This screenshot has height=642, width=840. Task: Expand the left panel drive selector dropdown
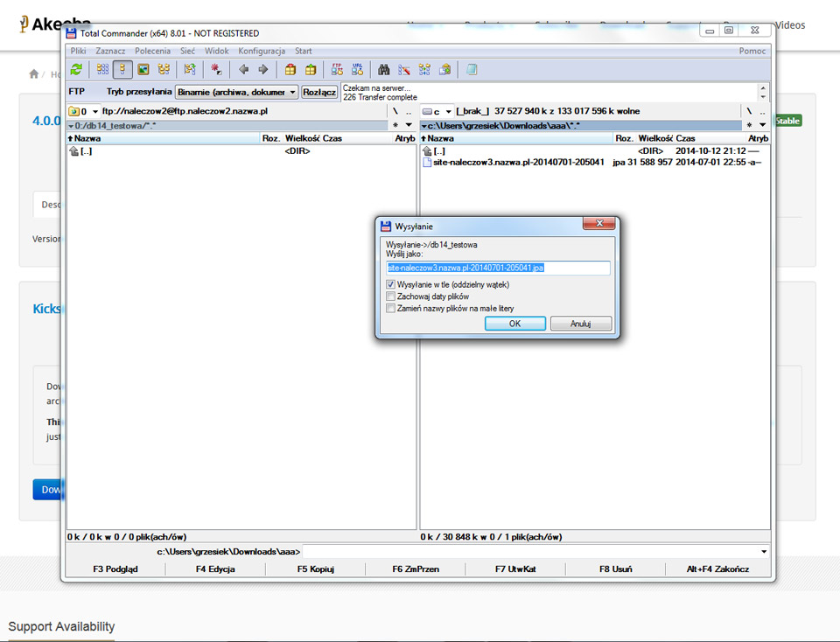(95, 111)
